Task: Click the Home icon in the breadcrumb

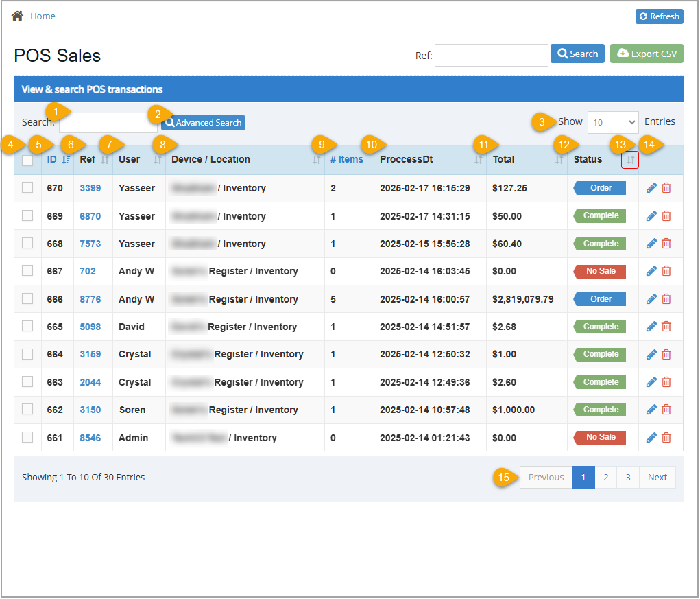Action: click(x=16, y=15)
